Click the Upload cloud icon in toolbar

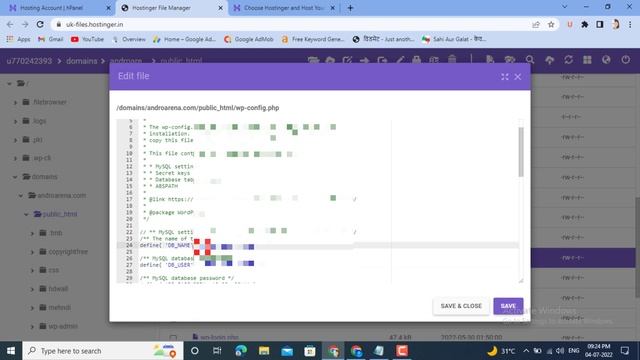pos(549,60)
